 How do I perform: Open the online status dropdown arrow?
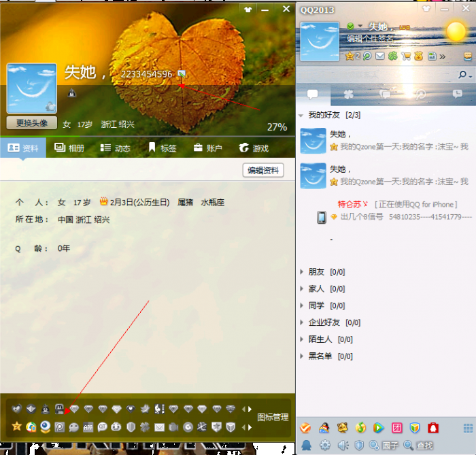click(360, 26)
